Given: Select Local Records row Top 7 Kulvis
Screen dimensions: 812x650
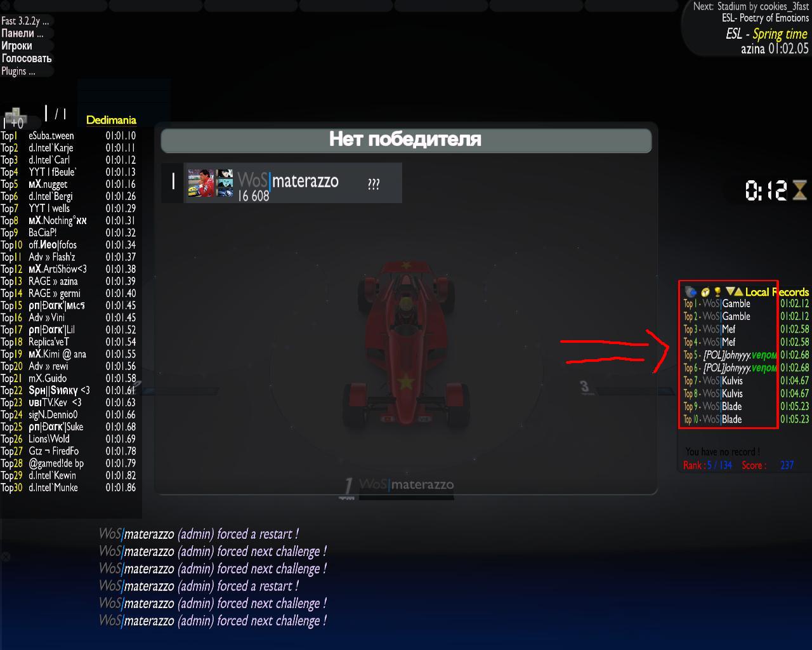Looking at the screenshot, I should 746,380.
